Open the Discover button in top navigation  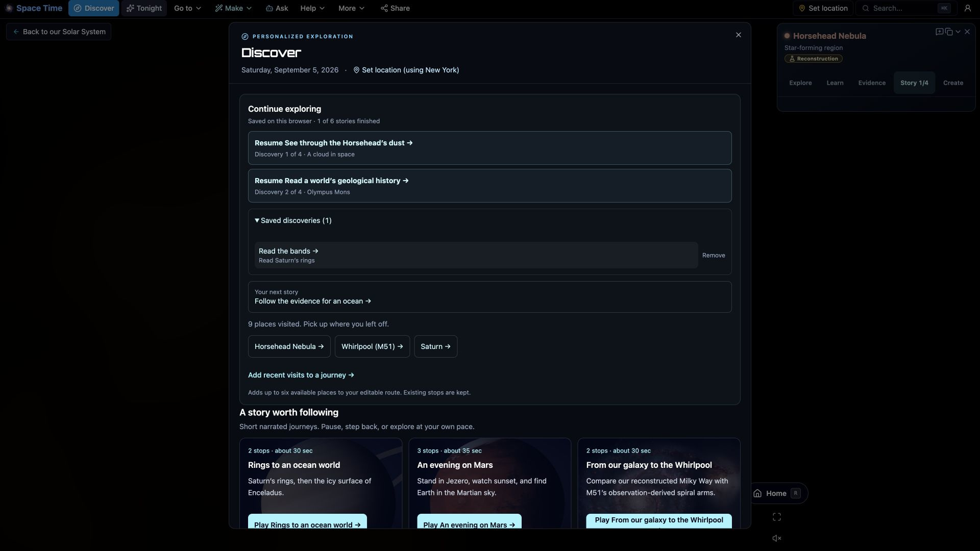pyautogui.click(x=94, y=8)
